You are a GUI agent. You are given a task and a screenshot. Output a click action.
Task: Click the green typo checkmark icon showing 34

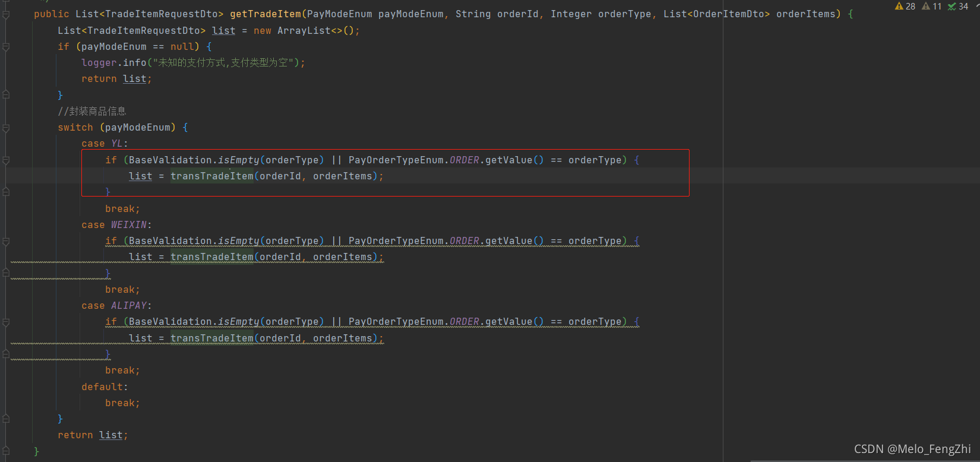pos(958,7)
